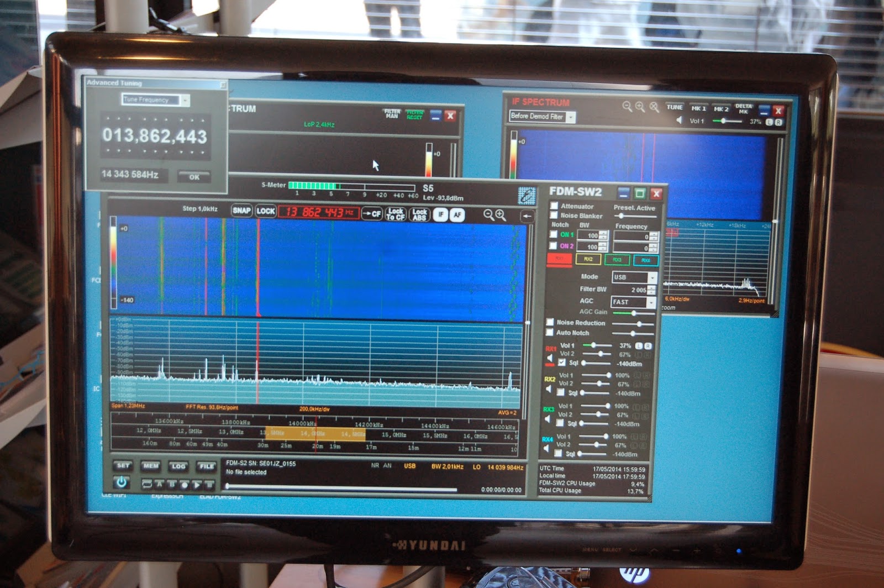This screenshot has height=588, width=884.
Task: Click the play button in playback controls
Action: click(197, 485)
